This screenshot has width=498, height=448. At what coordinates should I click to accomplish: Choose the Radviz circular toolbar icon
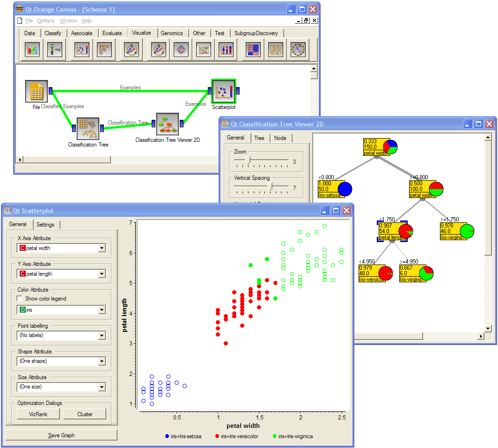coord(131,49)
